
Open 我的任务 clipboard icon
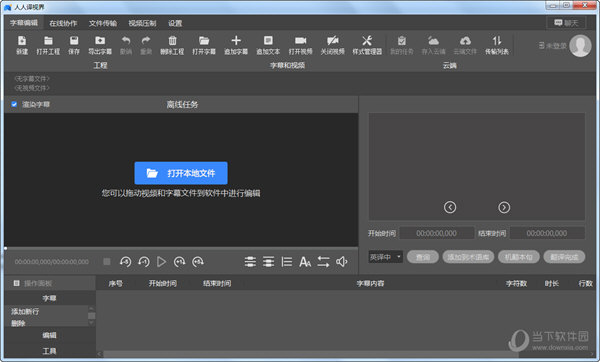tap(401, 45)
